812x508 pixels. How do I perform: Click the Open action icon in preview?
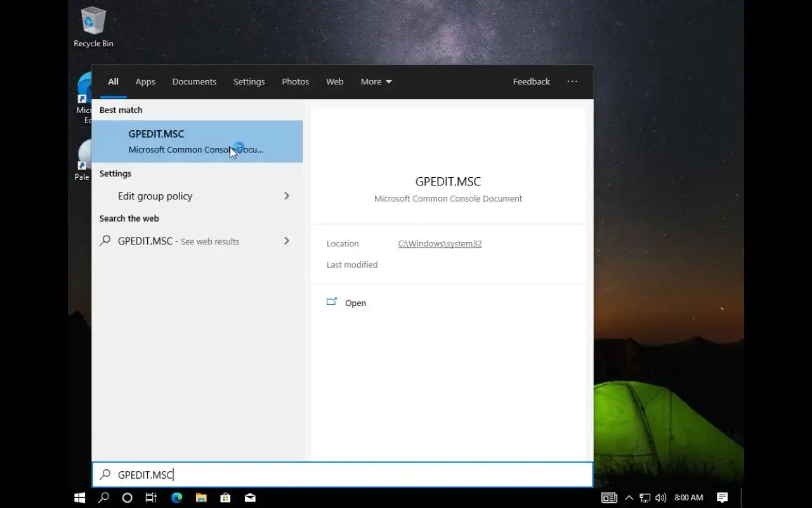[x=331, y=302]
